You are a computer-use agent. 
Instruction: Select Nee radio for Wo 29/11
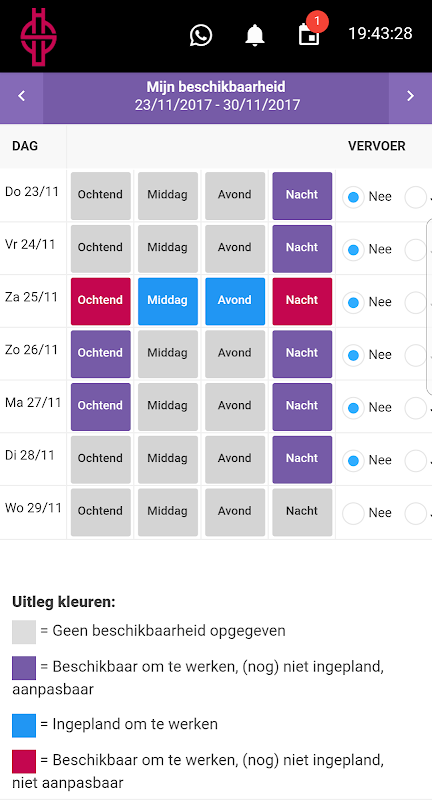(353, 513)
